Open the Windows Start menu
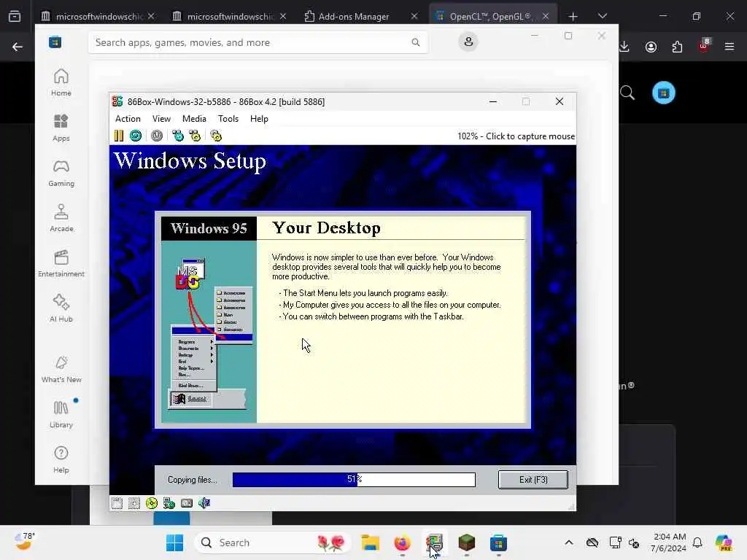This screenshot has width=747, height=560. tap(174, 542)
